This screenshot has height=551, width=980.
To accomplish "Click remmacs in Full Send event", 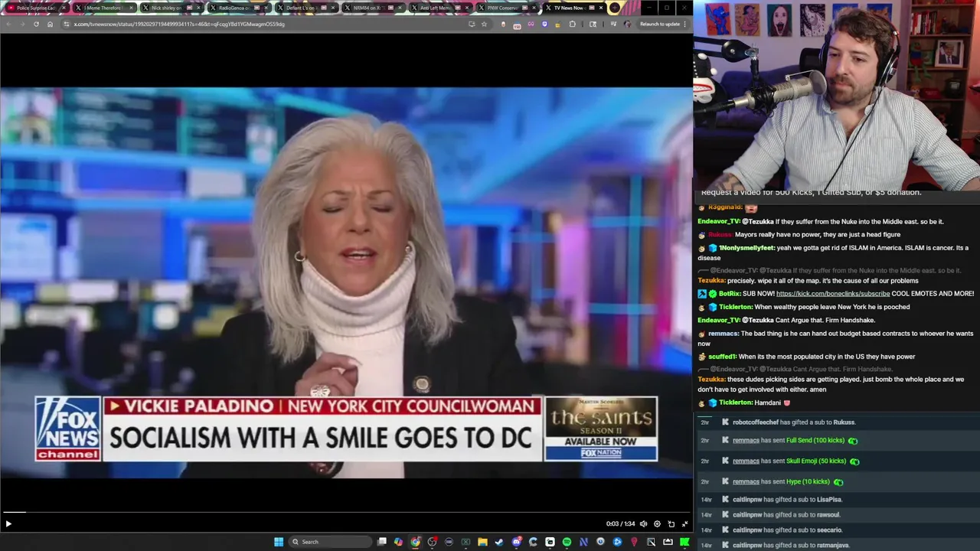I will pyautogui.click(x=746, y=441).
